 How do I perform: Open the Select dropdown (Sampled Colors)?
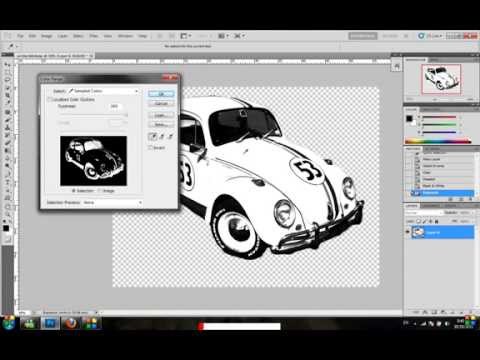pyautogui.click(x=104, y=91)
